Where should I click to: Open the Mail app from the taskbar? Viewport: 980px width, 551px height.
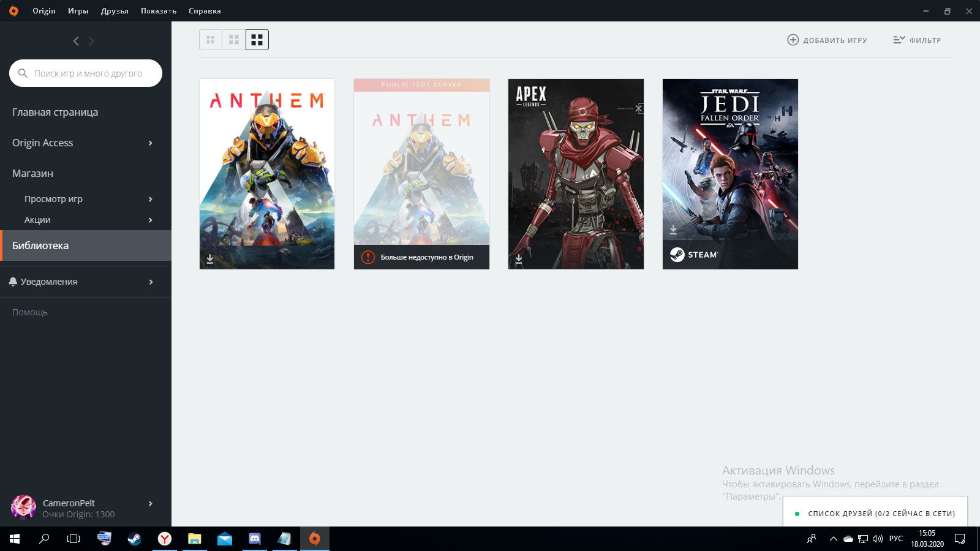[224, 539]
